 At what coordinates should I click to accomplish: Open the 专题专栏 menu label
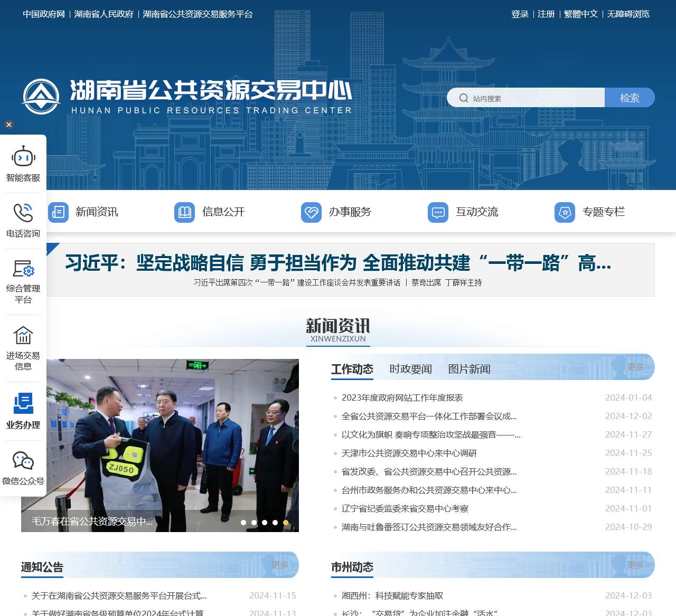604,212
